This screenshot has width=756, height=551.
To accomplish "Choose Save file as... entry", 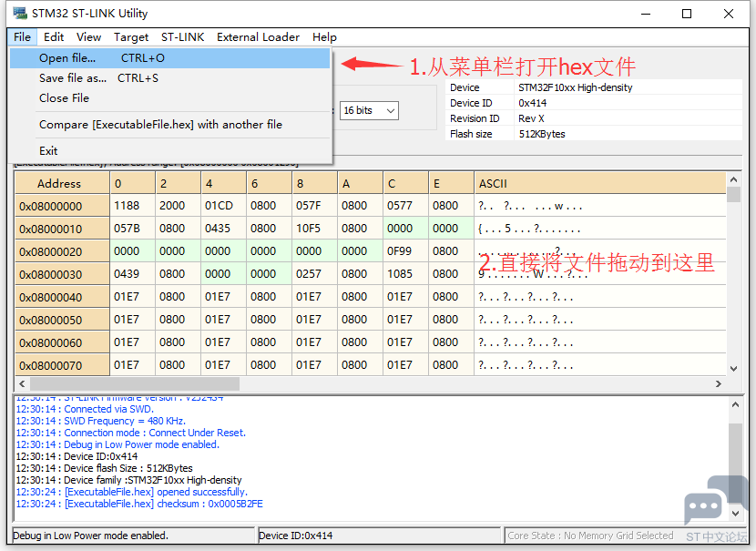I will pyautogui.click(x=169, y=78).
